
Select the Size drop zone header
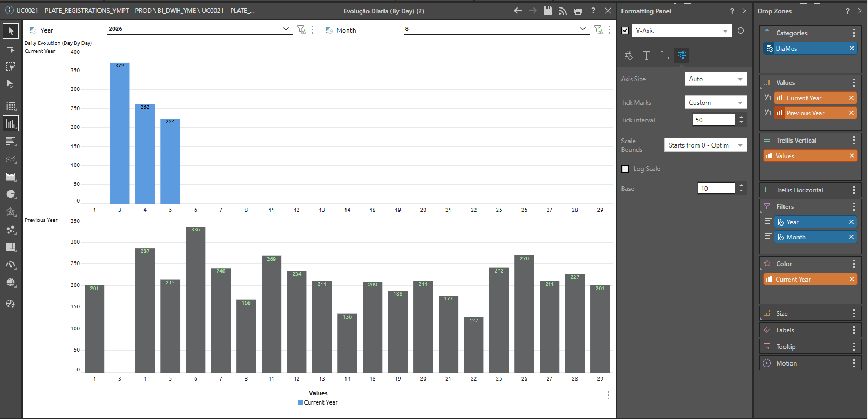811,314
